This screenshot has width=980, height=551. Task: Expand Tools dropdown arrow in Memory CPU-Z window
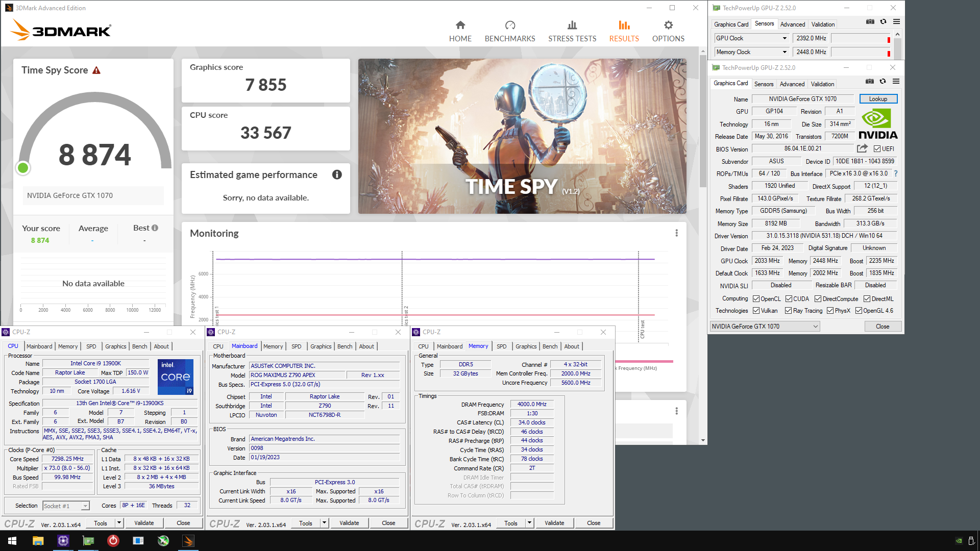pyautogui.click(x=529, y=523)
